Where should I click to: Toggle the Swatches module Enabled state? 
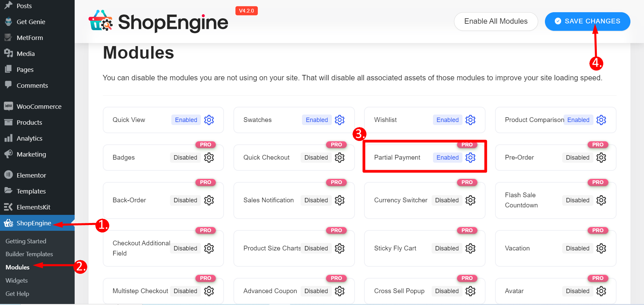[x=316, y=120]
